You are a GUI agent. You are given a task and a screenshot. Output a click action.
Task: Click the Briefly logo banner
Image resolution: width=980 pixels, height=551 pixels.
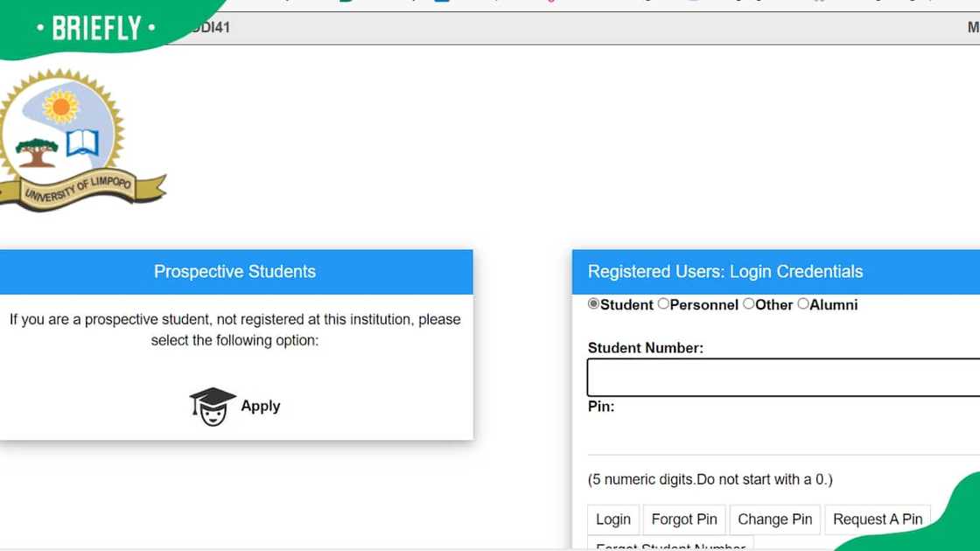pos(96,28)
